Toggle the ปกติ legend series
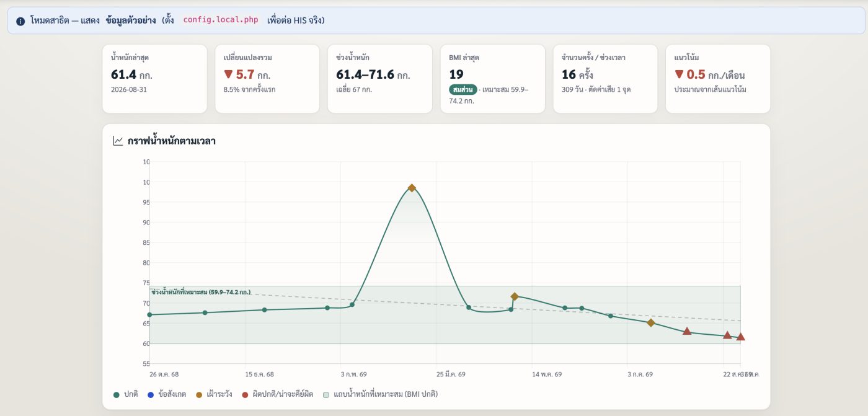Image resolution: width=868 pixels, height=416 pixels. [126, 394]
